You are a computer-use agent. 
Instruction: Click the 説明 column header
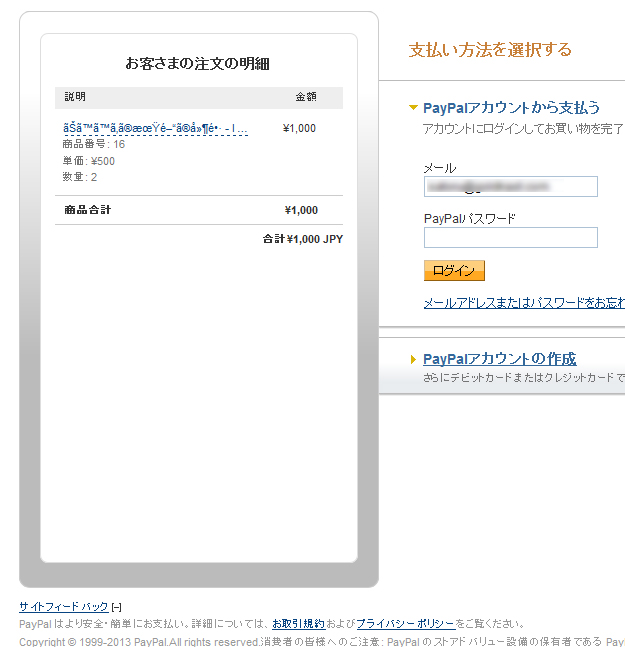pos(75,97)
